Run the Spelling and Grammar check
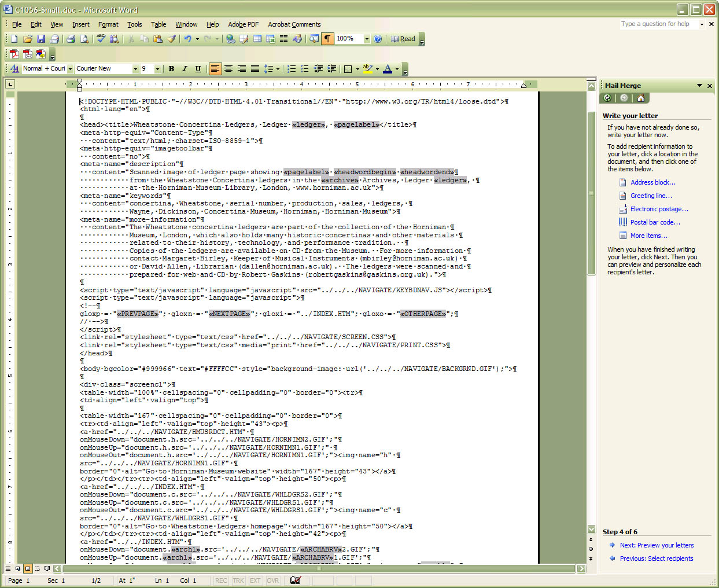The image size is (719, 588). point(101,39)
